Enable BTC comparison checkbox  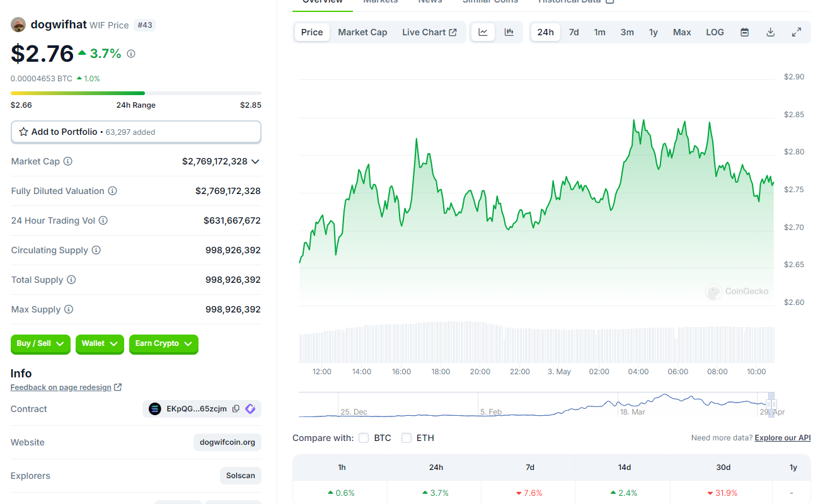click(x=364, y=438)
